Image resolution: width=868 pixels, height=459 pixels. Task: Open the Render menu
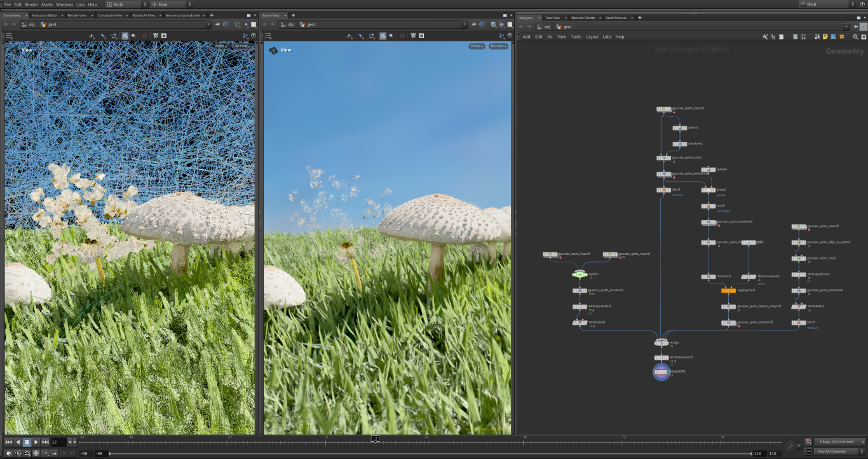[31, 4]
